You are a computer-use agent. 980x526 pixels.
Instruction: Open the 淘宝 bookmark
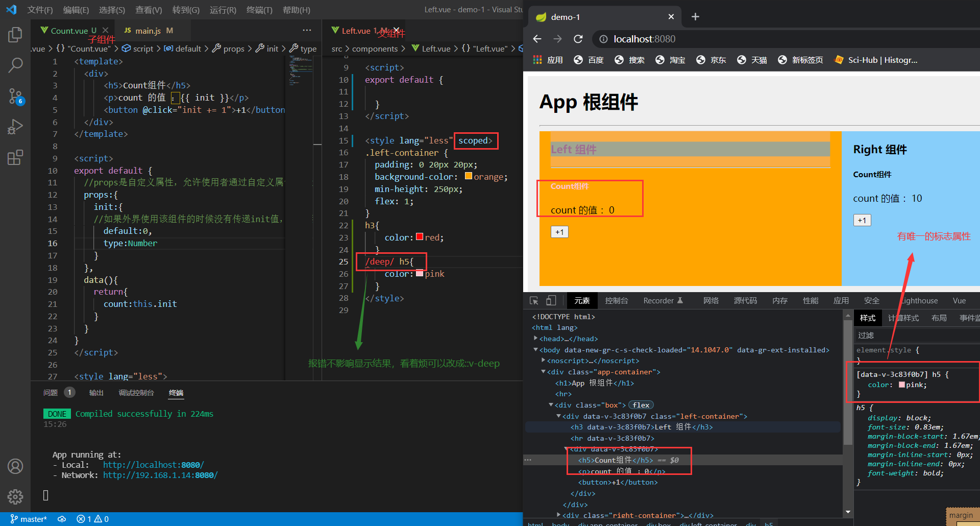(670, 60)
